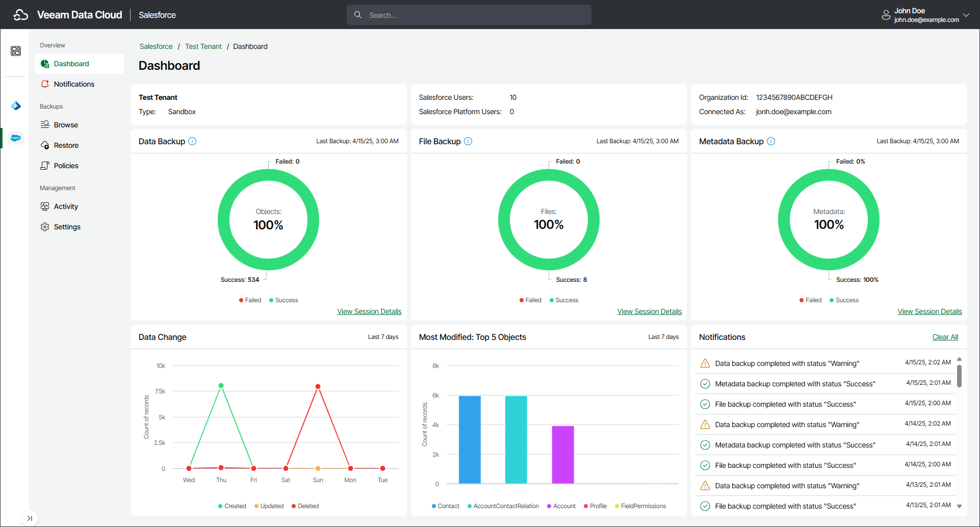The image size is (980, 527).
Task: Open Policies in sidebar menu
Action: (80, 166)
